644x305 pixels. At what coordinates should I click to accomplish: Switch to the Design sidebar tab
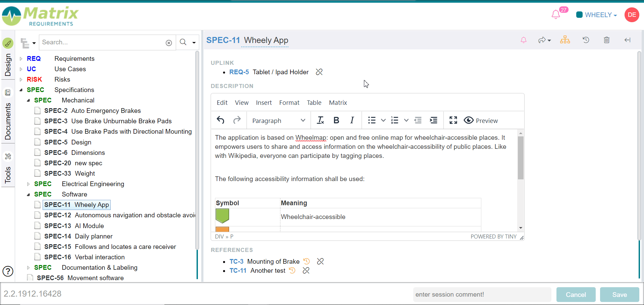8,58
